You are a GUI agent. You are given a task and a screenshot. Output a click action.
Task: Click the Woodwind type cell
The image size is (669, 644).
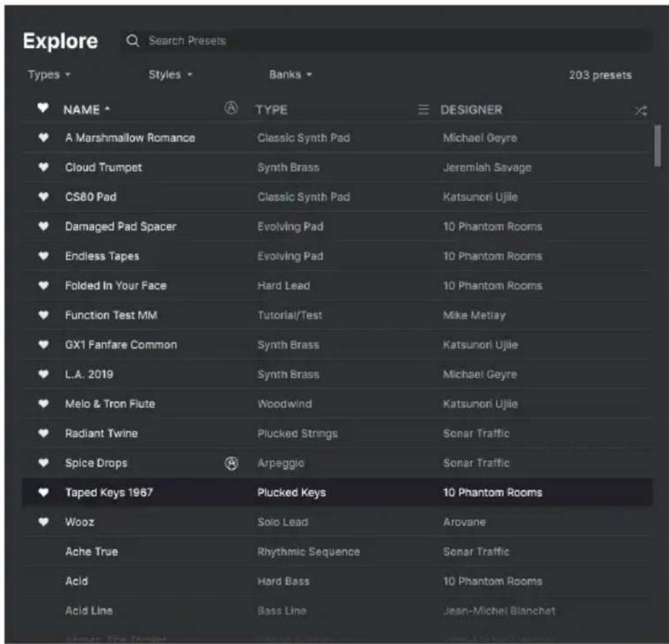285,404
